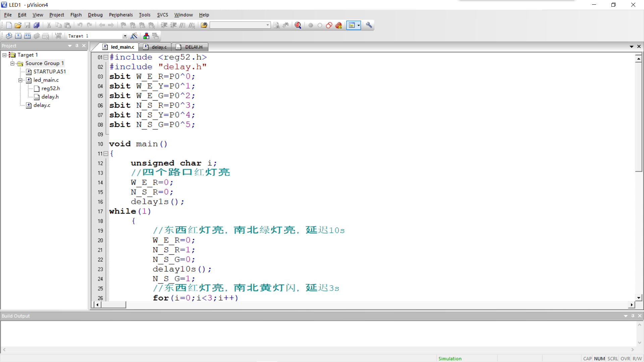Collapse the Source Group 1 tree node
Screen dimensions: 644x362
click(x=12, y=63)
